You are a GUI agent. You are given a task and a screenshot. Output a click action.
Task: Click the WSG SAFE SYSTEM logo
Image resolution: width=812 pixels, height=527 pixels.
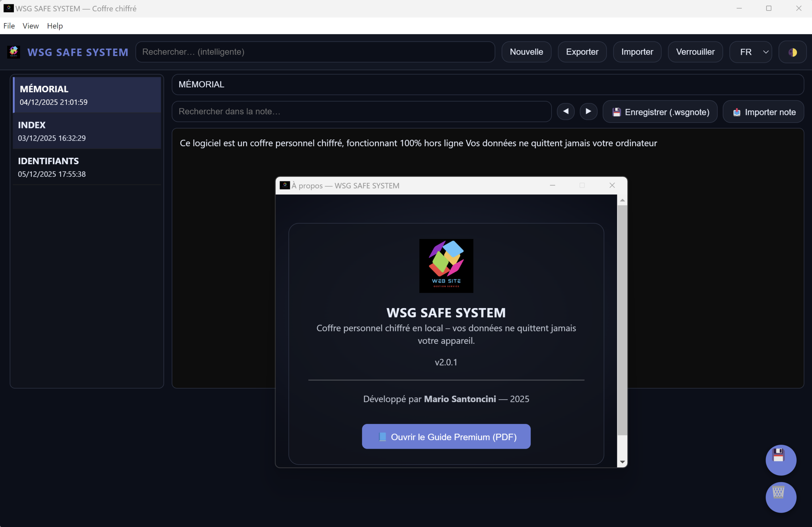[14, 51]
